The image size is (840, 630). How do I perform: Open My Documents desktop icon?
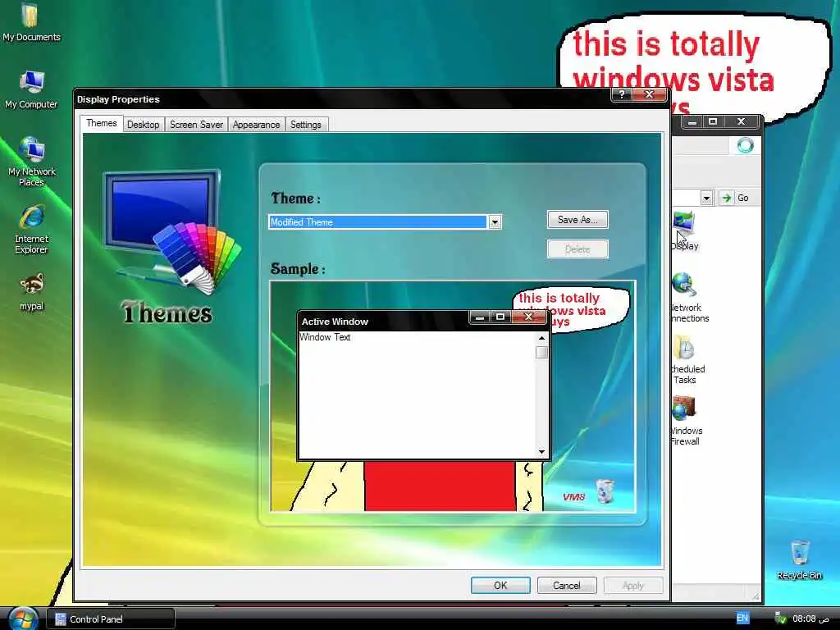tap(30, 21)
